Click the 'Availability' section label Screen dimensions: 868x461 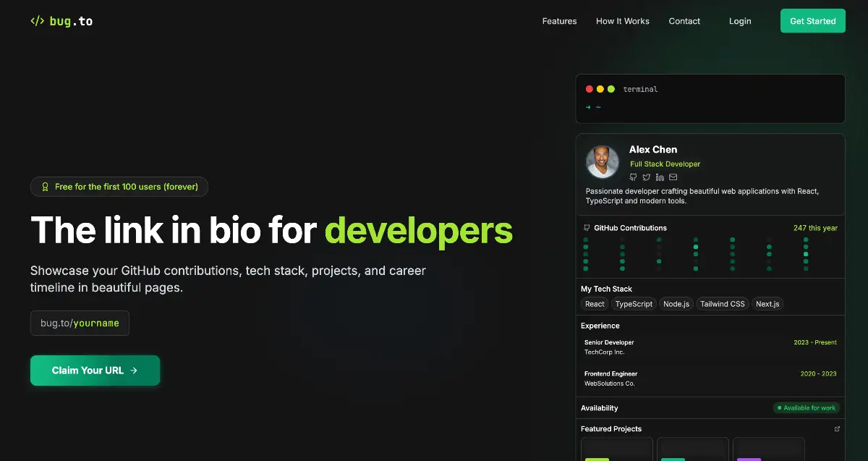pyautogui.click(x=600, y=408)
